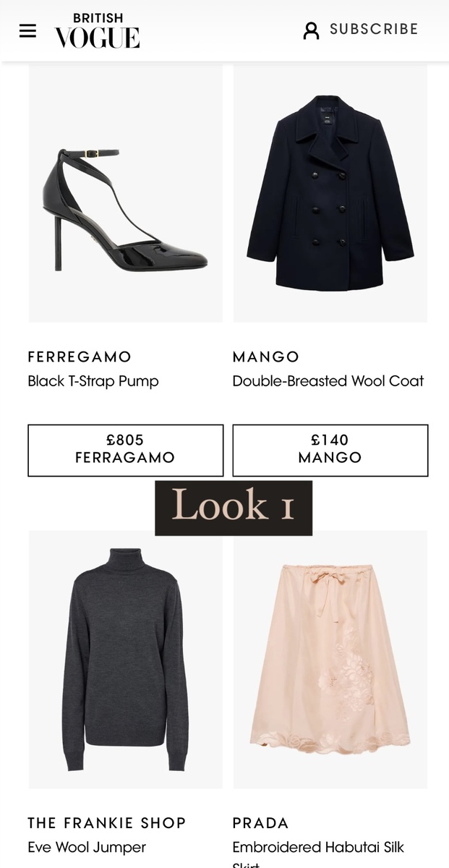Click the Look 1 banner label
Screen dimensions: 449x868
(x=234, y=508)
